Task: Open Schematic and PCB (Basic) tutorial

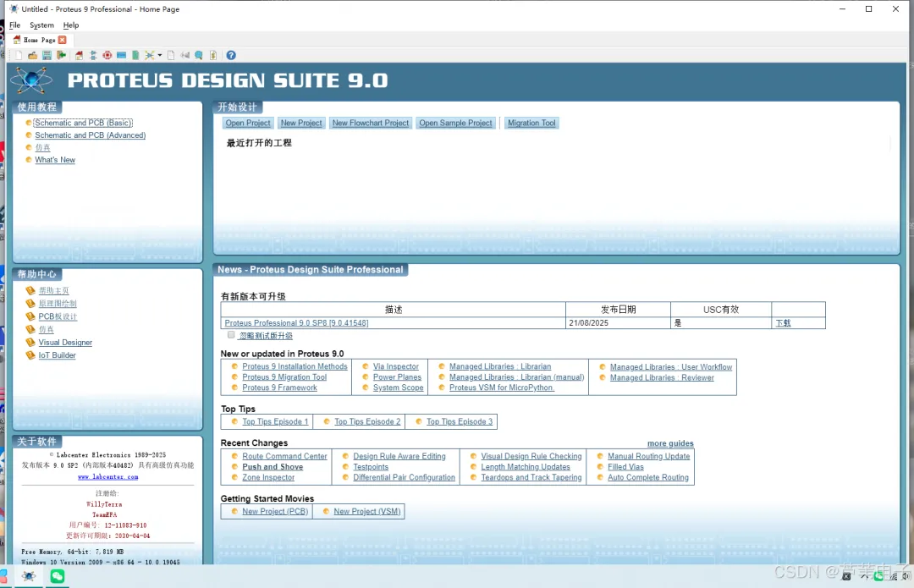Action: click(83, 123)
